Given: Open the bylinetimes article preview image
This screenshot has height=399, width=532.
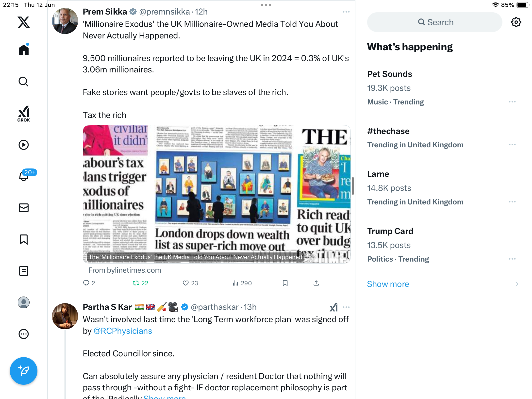Looking at the screenshot, I should [217, 194].
